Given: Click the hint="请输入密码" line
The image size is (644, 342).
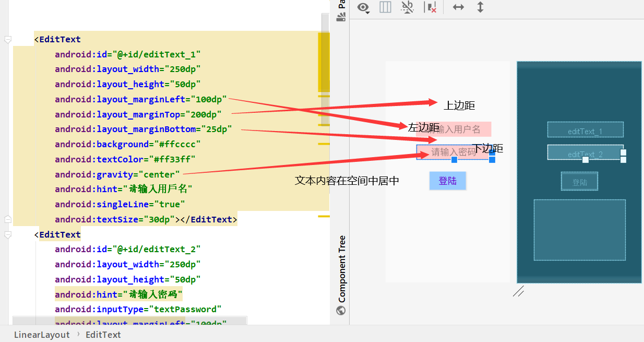Looking at the screenshot, I should pos(118,294).
